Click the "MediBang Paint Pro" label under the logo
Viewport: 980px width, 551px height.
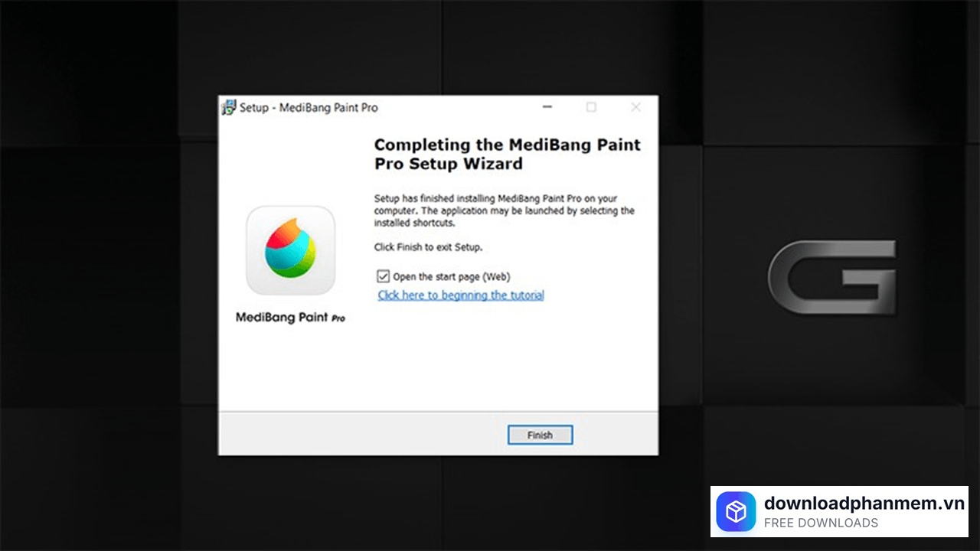290,317
